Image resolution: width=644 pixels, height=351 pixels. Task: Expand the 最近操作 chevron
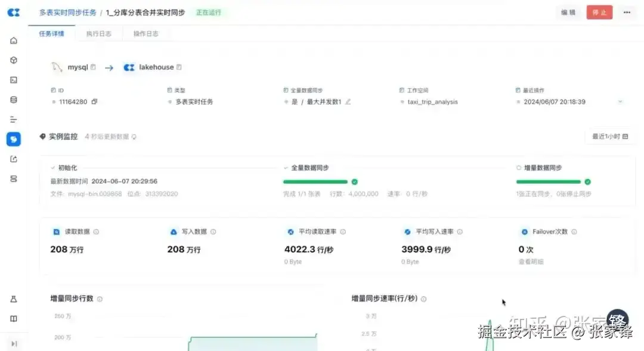[620, 101]
